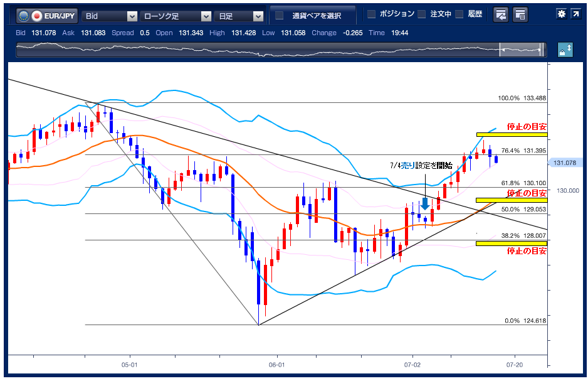Click the selected window in the overview strip
Viewport: 588px width, 381px height.
[x=520, y=50]
